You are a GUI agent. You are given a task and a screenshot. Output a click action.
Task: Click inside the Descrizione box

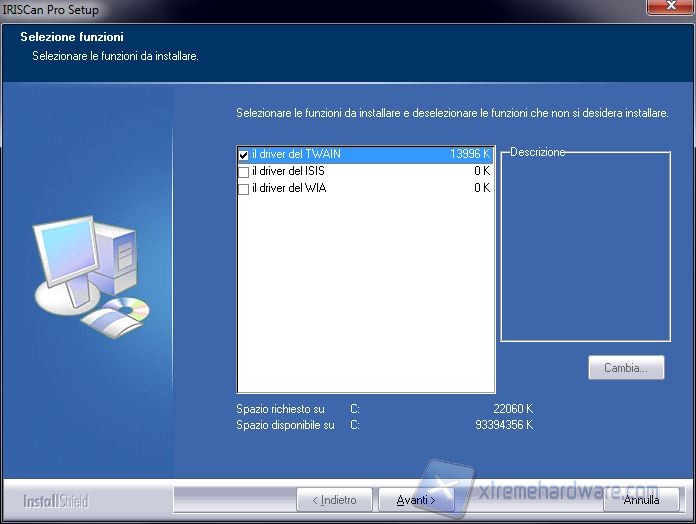585,250
